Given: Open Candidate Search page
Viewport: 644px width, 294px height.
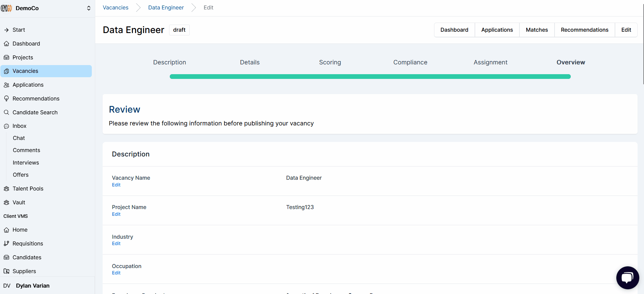Looking at the screenshot, I should click(x=46, y=113).
